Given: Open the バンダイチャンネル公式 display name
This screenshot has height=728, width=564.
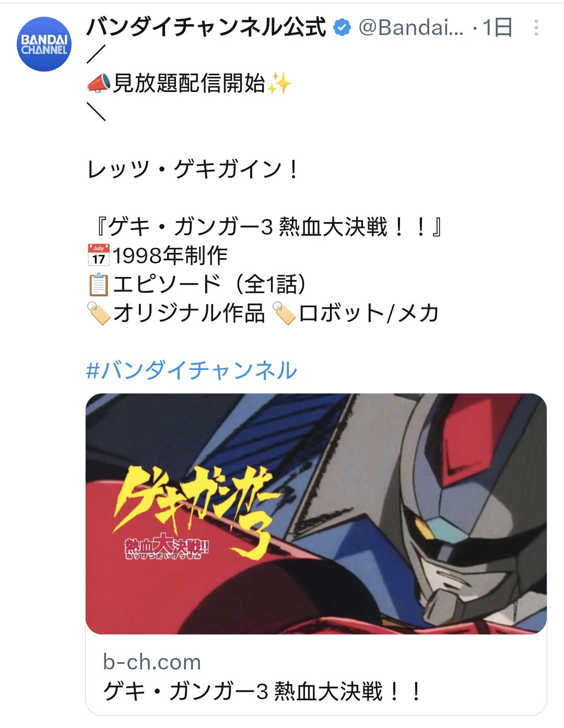Looking at the screenshot, I should 206,27.
